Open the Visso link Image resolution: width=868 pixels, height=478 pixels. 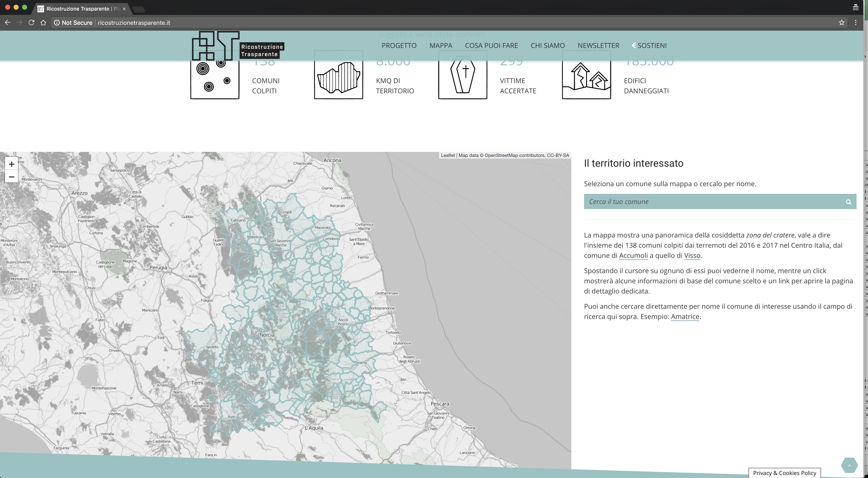pos(692,256)
